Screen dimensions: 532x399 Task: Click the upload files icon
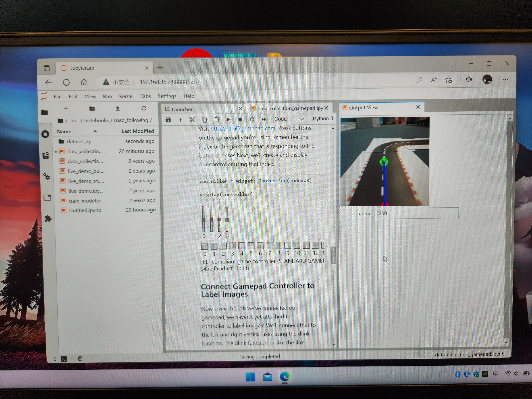118,109
